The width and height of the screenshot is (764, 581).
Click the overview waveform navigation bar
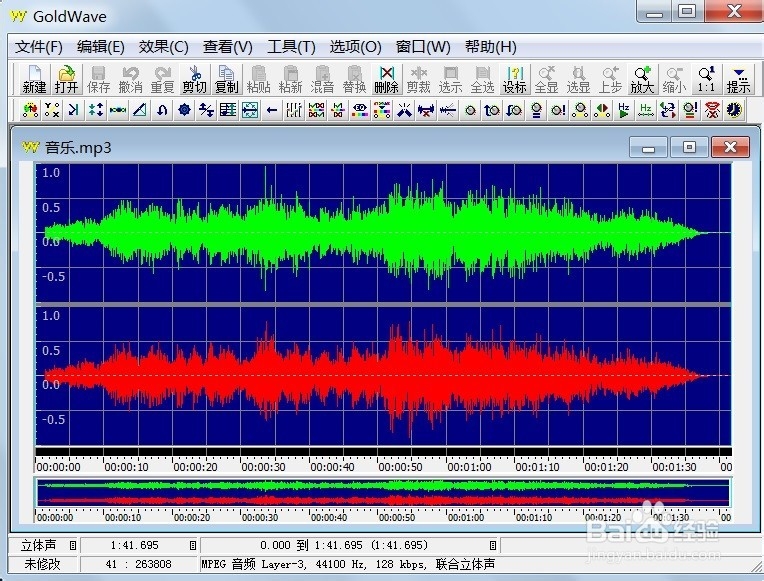(383, 492)
